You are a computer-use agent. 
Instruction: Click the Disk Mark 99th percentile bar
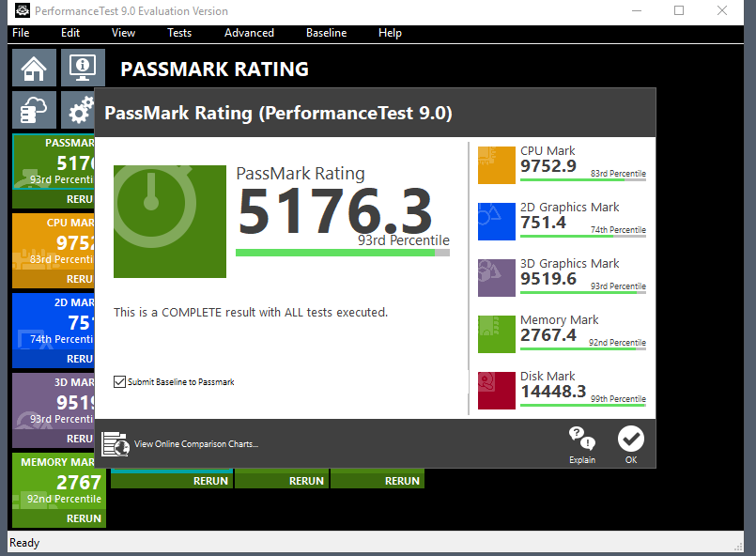click(x=583, y=405)
